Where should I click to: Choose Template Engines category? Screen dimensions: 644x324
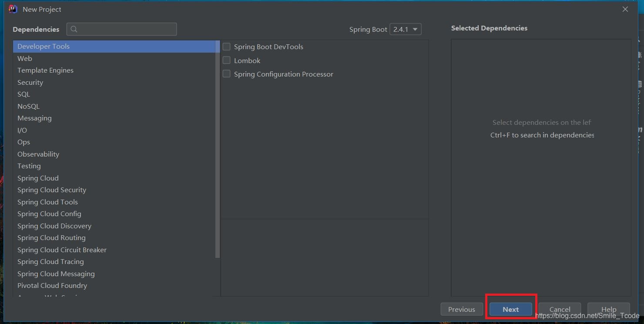point(114,70)
